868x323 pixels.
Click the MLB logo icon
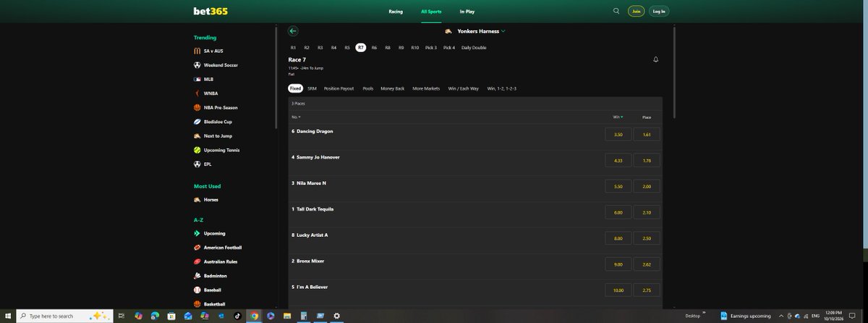coord(197,79)
